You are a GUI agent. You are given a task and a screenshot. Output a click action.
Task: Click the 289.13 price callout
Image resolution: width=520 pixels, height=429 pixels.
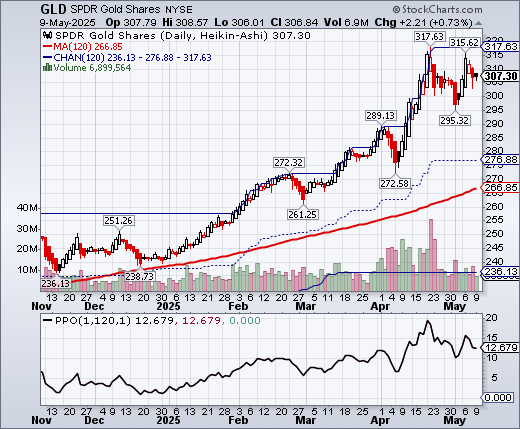tap(380, 116)
